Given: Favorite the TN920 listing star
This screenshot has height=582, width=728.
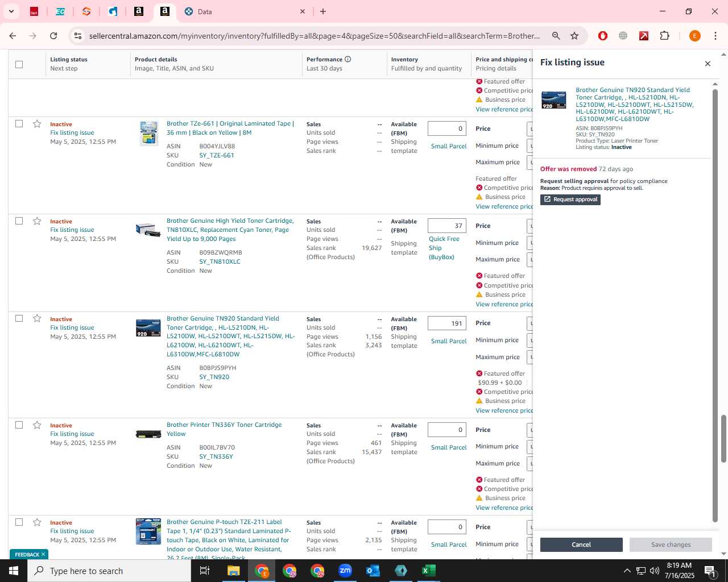Looking at the screenshot, I should point(37,318).
